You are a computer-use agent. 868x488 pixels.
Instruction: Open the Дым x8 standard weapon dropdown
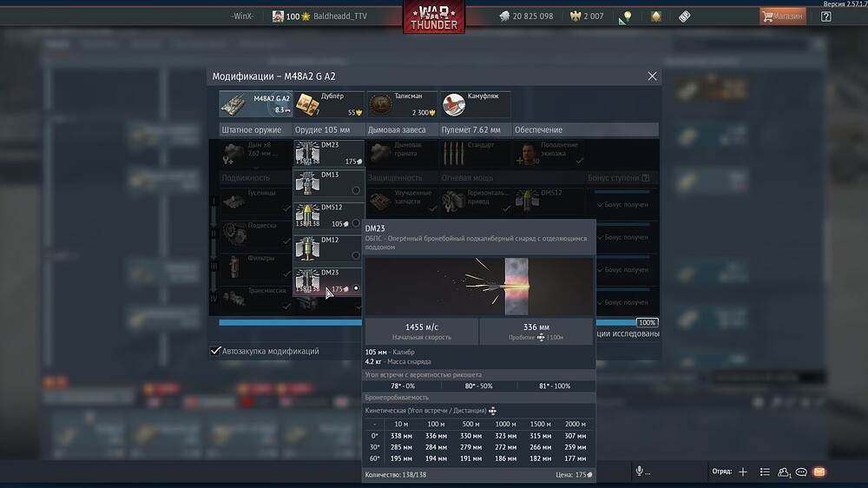(255, 153)
